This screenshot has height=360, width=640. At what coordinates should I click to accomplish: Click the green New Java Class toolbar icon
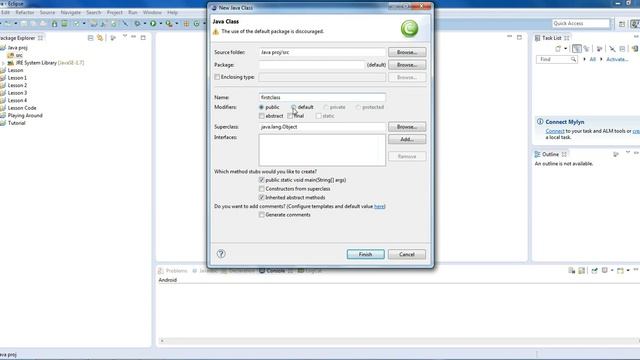pos(196,24)
